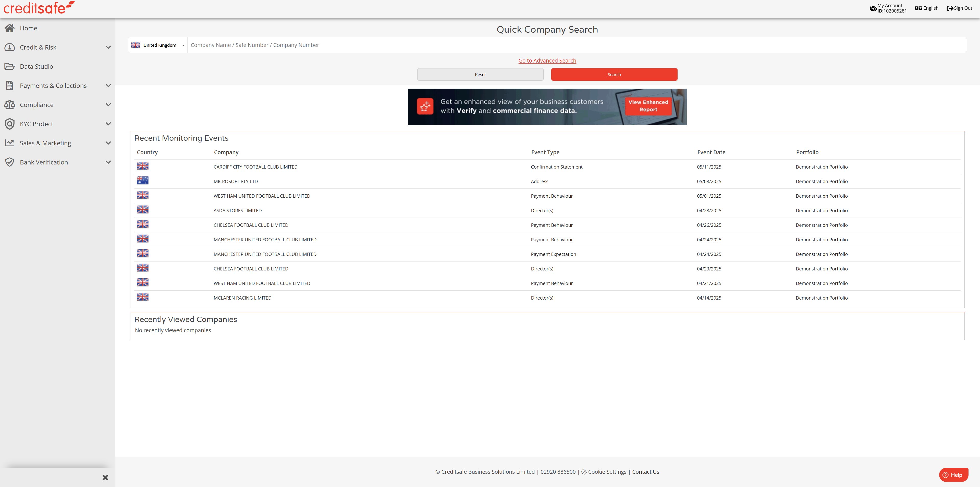Screen dimensions: 980x487
Task: Click the enhanced view promotional banner
Action: [x=547, y=106]
